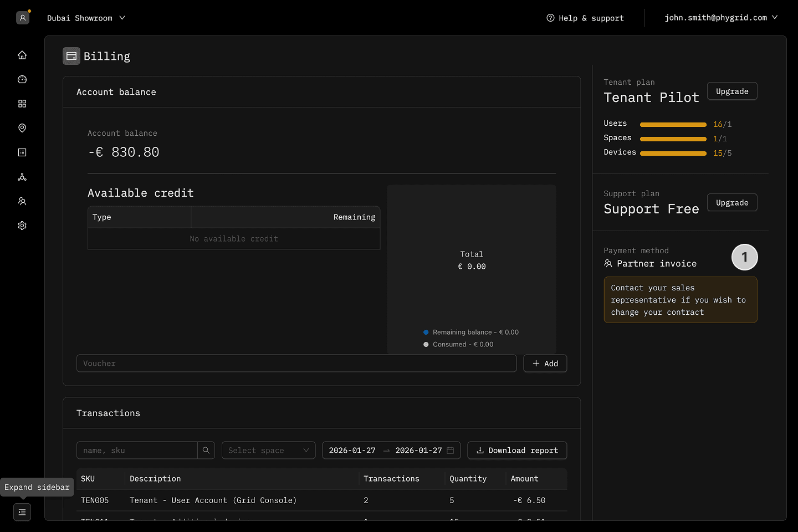The height and width of the screenshot is (532, 798).
Task: Click the Voucher input field
Action: [x=296, y=364]
